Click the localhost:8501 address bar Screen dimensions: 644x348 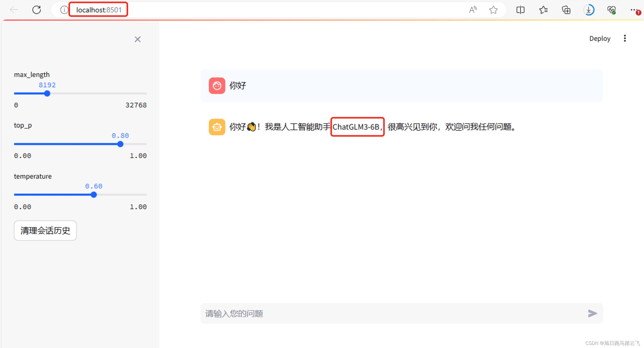98,10
